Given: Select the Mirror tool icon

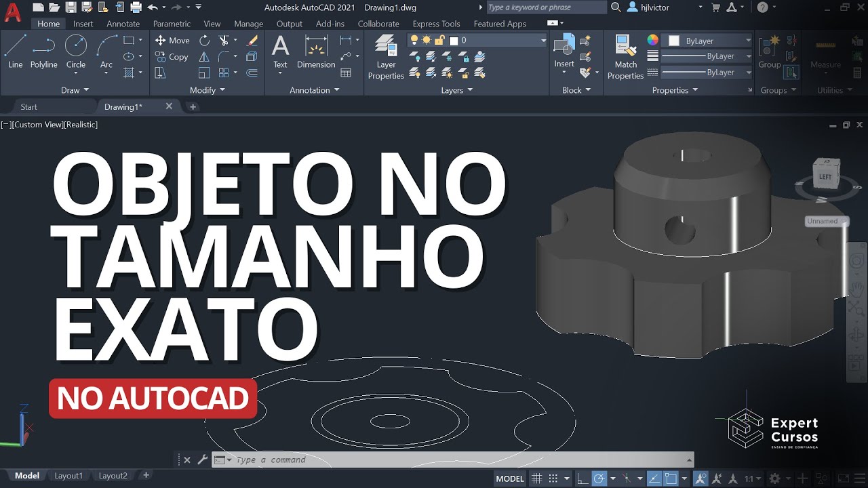Looking at the screenshot, I should 204,57.
